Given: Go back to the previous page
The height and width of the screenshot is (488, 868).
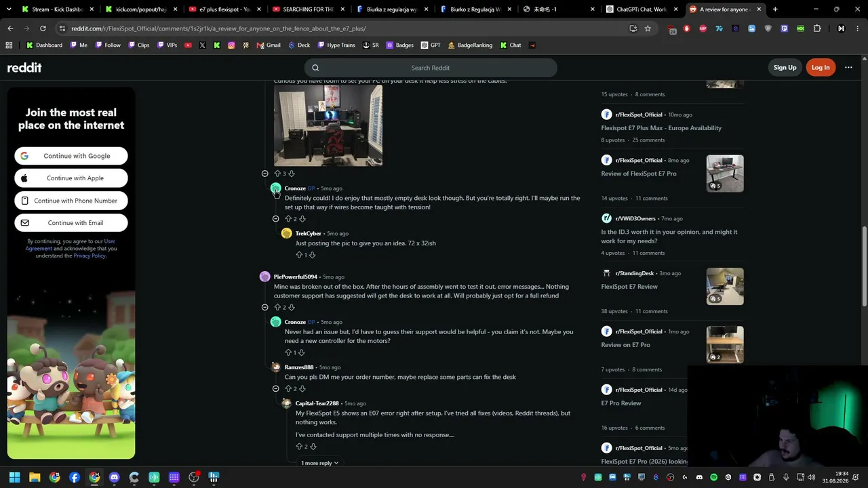Looking at the screenshot, I should coord(10,28).
